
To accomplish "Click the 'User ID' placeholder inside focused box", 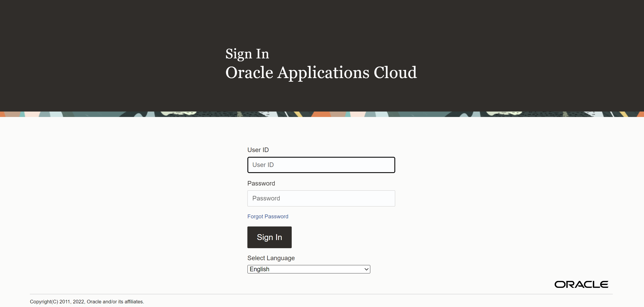I will point(263,165).
